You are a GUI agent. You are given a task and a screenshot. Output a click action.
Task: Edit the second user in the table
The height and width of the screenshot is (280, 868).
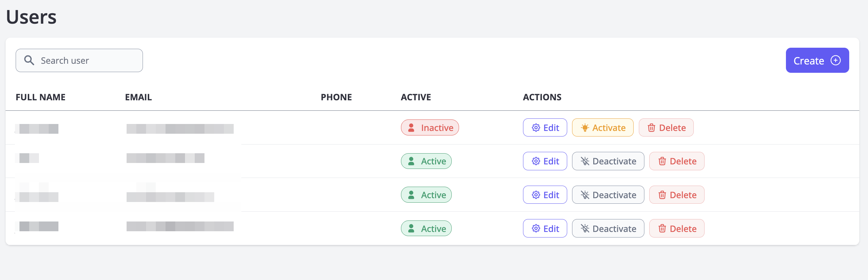coord(545,161)
